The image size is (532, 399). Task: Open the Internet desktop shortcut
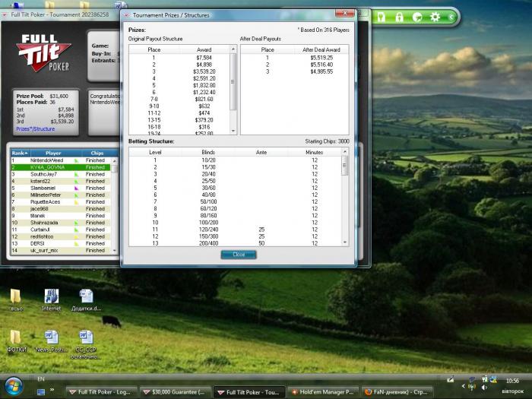[51, 300]
